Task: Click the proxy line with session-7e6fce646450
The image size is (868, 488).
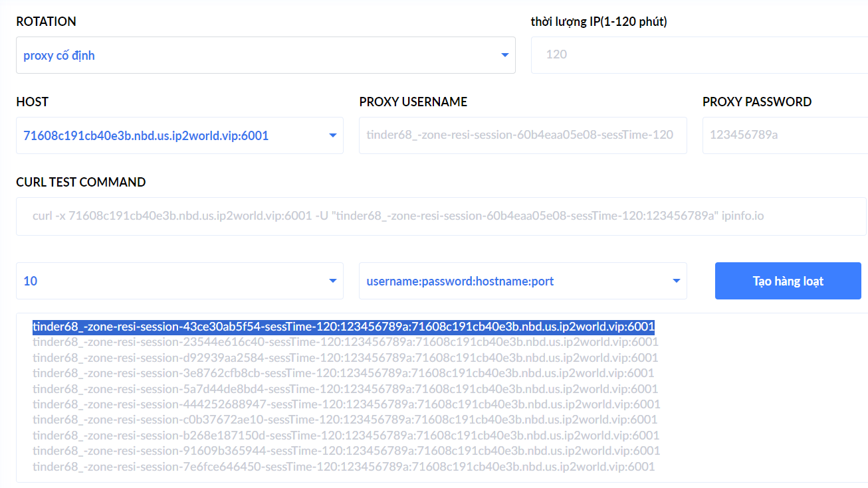Action: tap(344, 467)
